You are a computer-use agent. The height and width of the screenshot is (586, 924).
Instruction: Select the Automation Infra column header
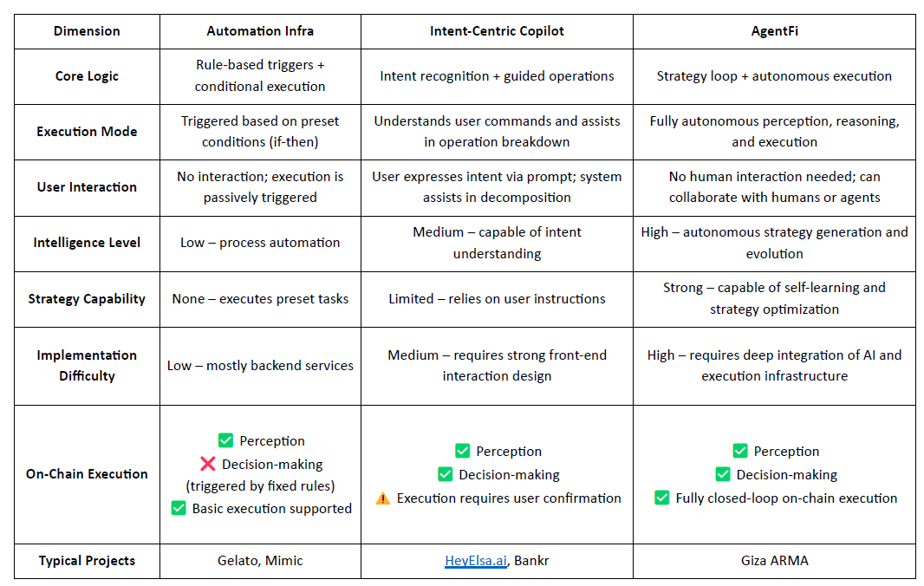click(x=260, y=31)
